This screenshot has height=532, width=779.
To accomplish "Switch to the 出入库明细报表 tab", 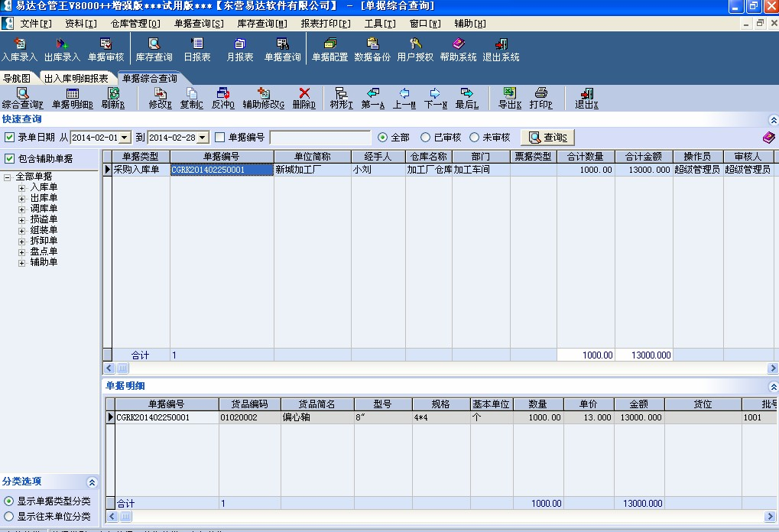I will click(76, 78).
